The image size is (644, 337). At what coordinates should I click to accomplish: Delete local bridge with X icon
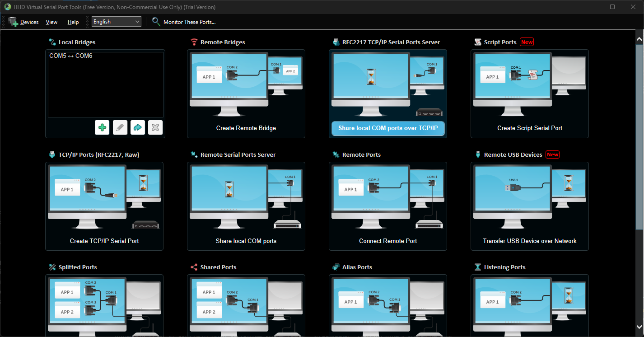tap(155, 127)
